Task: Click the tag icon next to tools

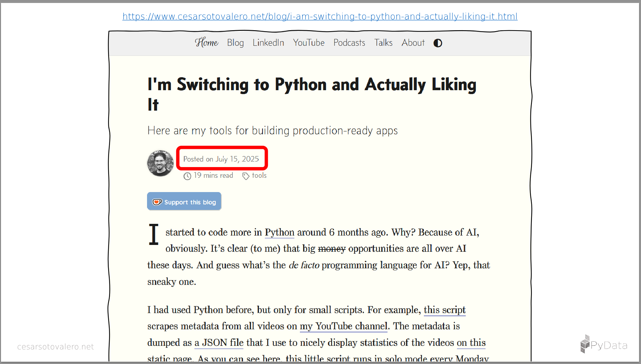Action: 246,176
